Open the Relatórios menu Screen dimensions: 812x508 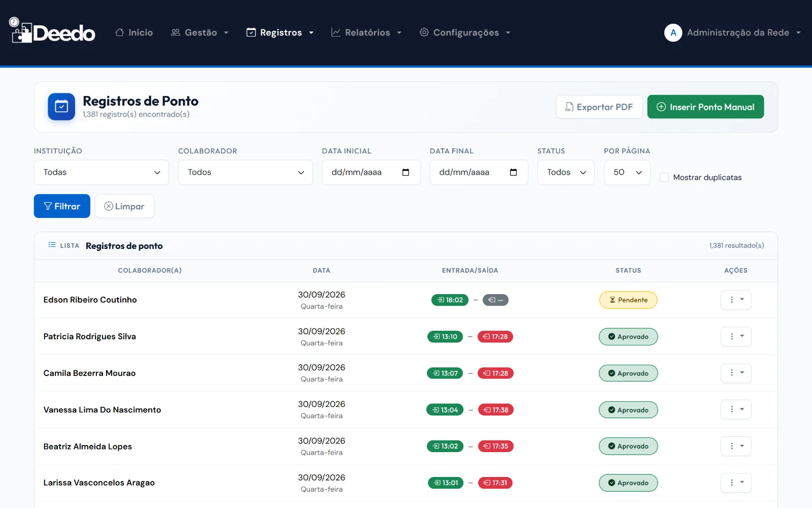click(x=366, y=33)
